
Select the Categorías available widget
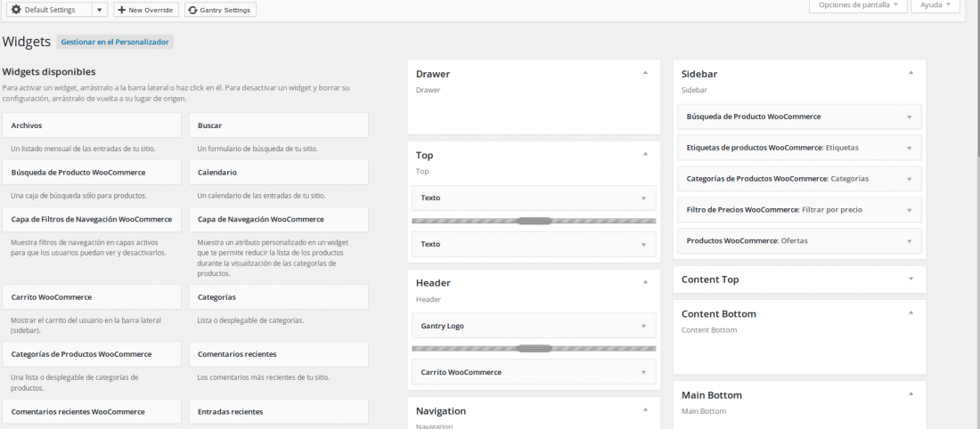point(279,297)
